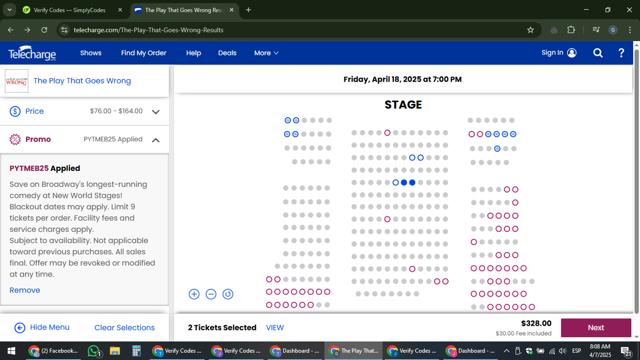Select the magenta seat in first center row
This screenshot has width=640, height=360.
click(387, 133)
